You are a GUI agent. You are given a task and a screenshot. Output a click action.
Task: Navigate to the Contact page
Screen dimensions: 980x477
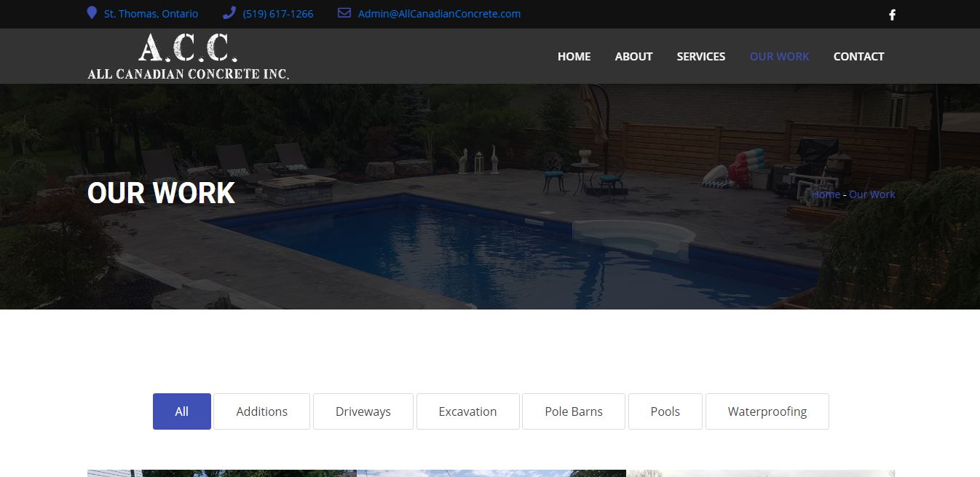coord(858,56)
